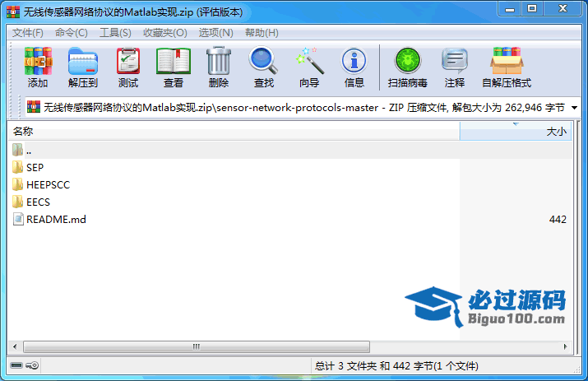Click the SFX (自解压格式) icon
This screenshot has height=381, width=588.
(507, 61)
